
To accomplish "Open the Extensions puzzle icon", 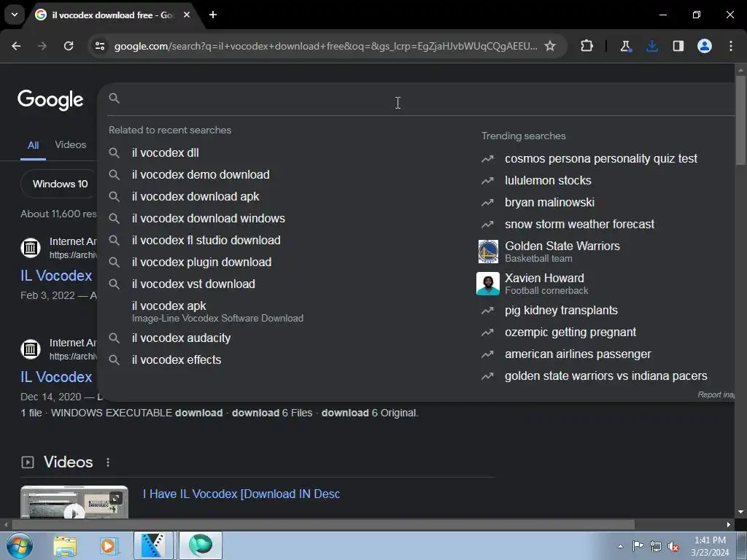I will tap(587, 46).
